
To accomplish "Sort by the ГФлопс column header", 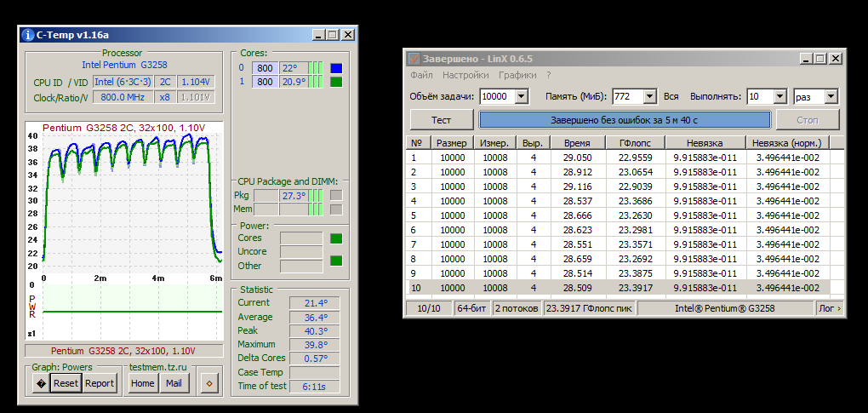I will coord(635,143).
